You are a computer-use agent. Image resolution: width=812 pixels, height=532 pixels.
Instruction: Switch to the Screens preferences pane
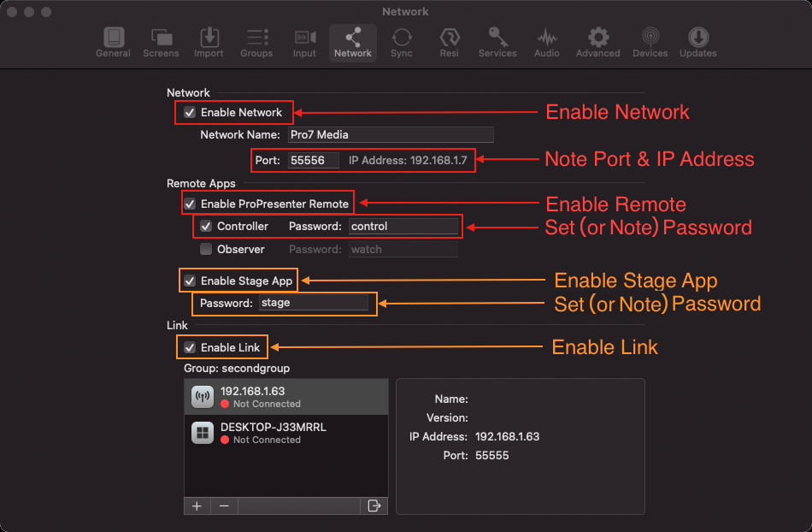(161, 43)
